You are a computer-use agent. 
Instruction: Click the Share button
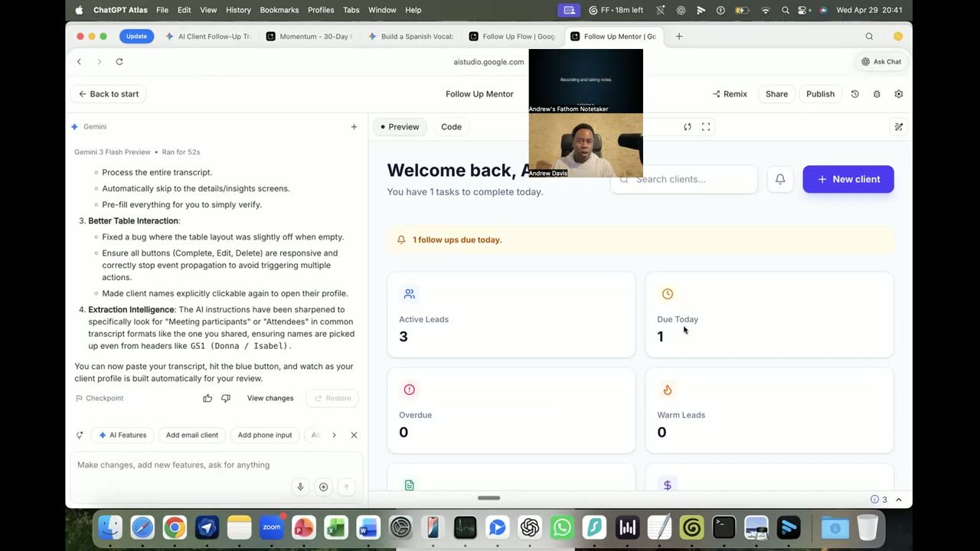(x=776, y=94)
